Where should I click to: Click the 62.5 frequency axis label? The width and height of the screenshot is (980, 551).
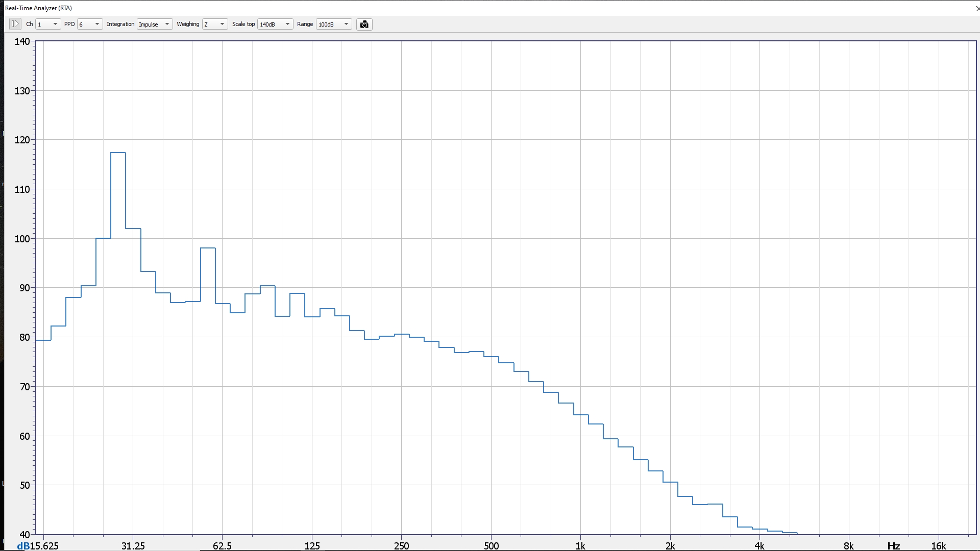click(222, 546)
